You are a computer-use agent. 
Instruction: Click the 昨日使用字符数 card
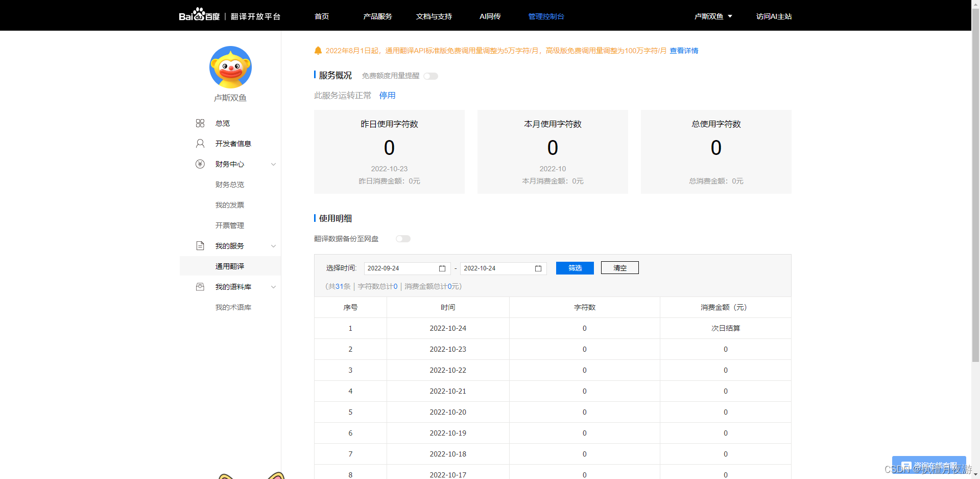coord(389,152)
